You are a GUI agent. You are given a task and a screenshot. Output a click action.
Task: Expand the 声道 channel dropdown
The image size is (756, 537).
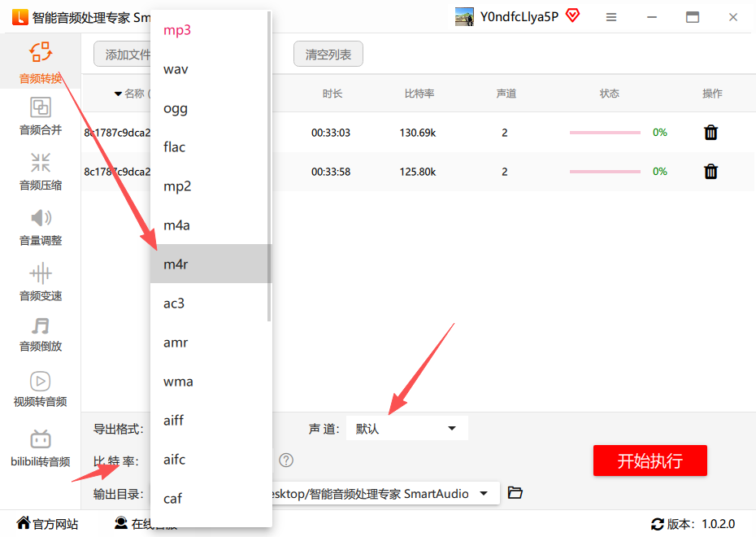click(406, 429)
